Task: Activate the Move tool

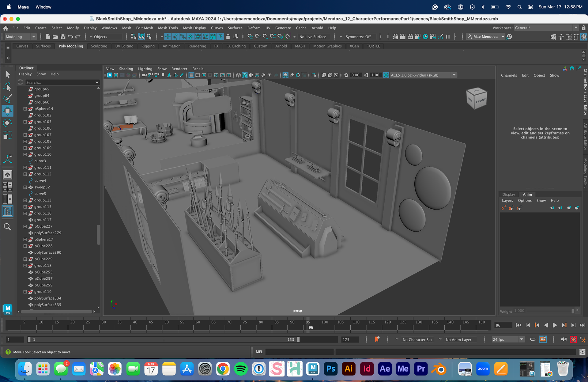Action: [x=8, y=111]
